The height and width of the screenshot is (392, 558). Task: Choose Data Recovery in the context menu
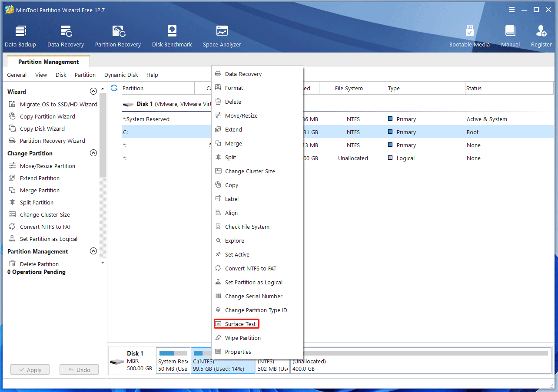257,74
